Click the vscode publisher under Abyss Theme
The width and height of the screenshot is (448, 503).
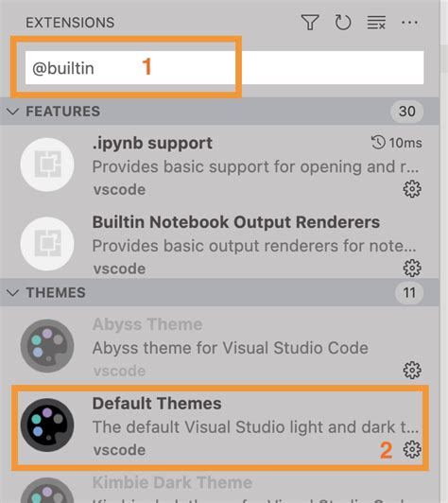point(119,371)
